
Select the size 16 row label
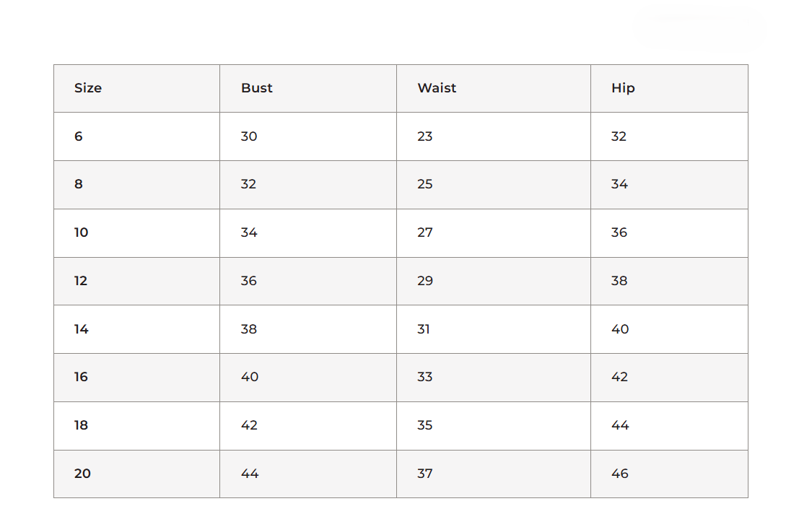81,376
